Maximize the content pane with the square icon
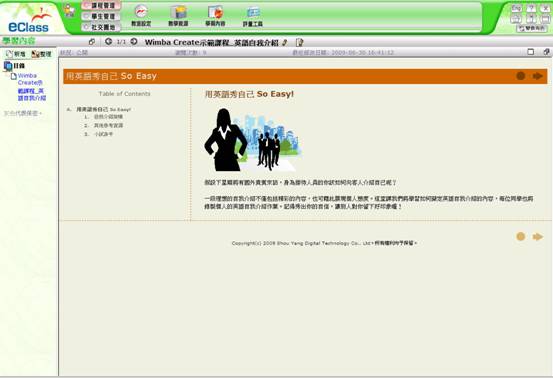The width and height of the screenshot is (553, 378). [530, 52]
